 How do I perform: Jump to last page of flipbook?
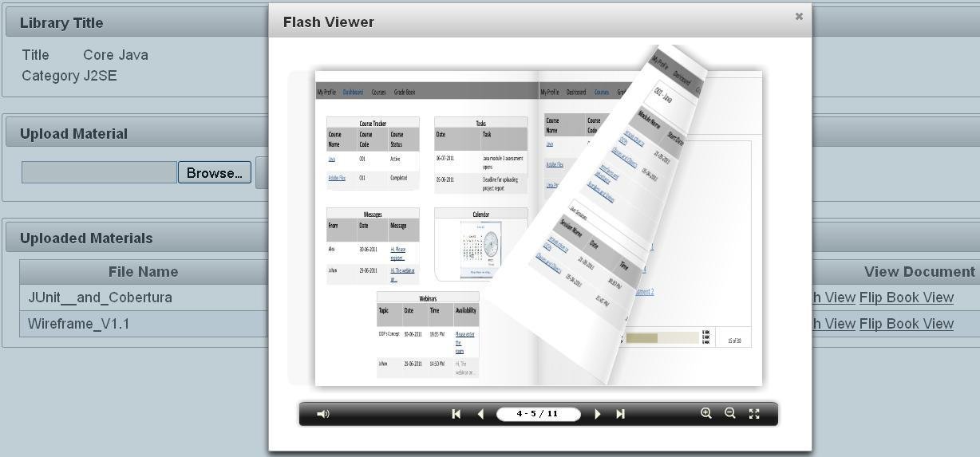tap(621, 414)
